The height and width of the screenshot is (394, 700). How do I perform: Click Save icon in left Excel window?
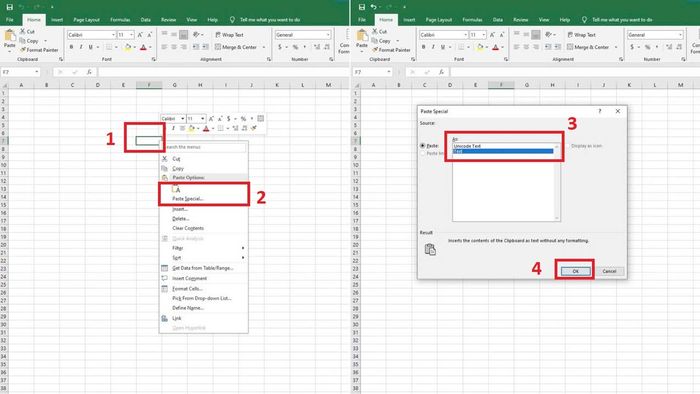coord(9,7)
